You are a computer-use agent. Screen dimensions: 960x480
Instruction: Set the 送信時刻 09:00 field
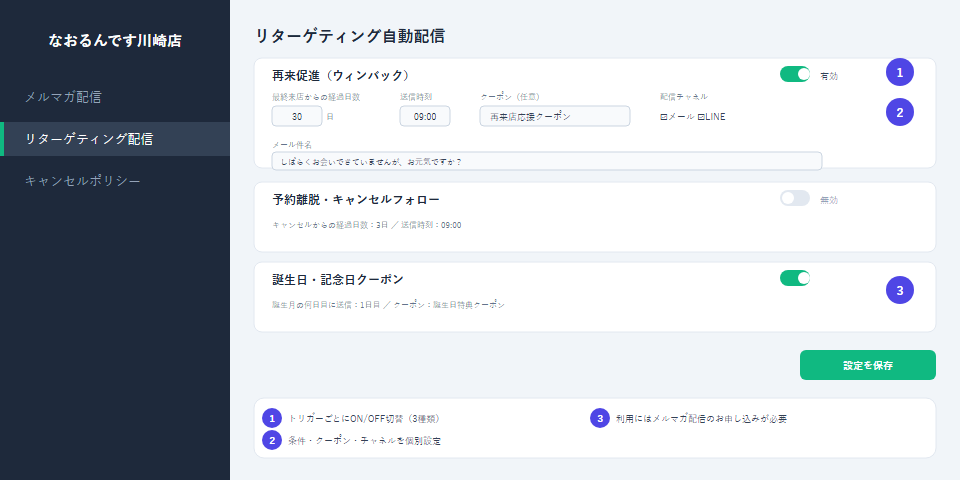(x=425, y=116)
